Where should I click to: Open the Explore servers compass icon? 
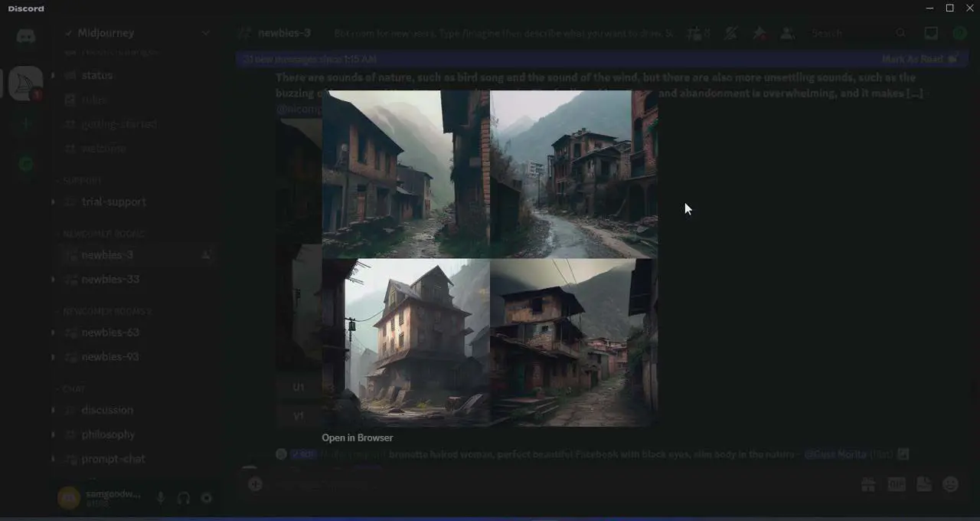pos(26,164)
